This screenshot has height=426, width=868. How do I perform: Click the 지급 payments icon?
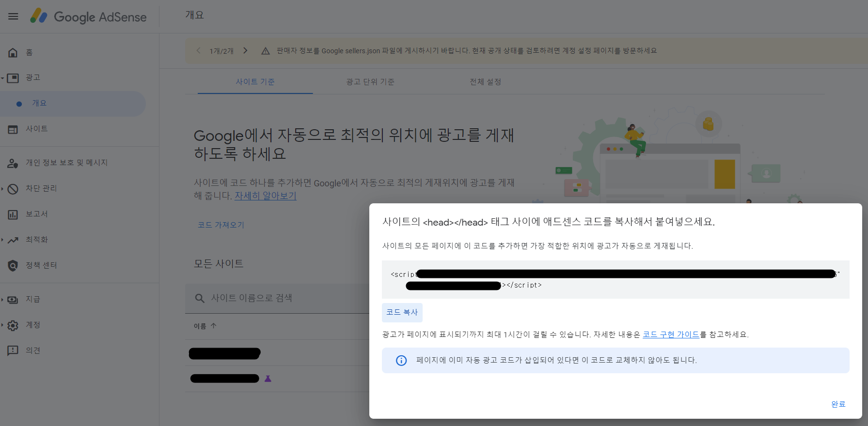click(x=13, y=300)
